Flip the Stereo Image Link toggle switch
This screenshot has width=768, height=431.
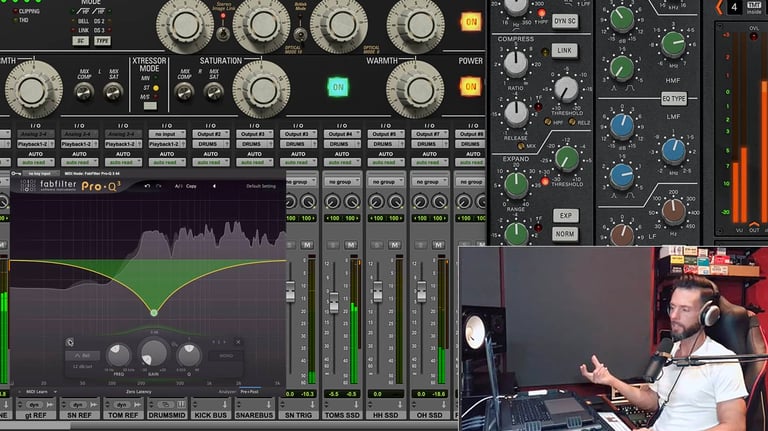[x=223, y=33]
